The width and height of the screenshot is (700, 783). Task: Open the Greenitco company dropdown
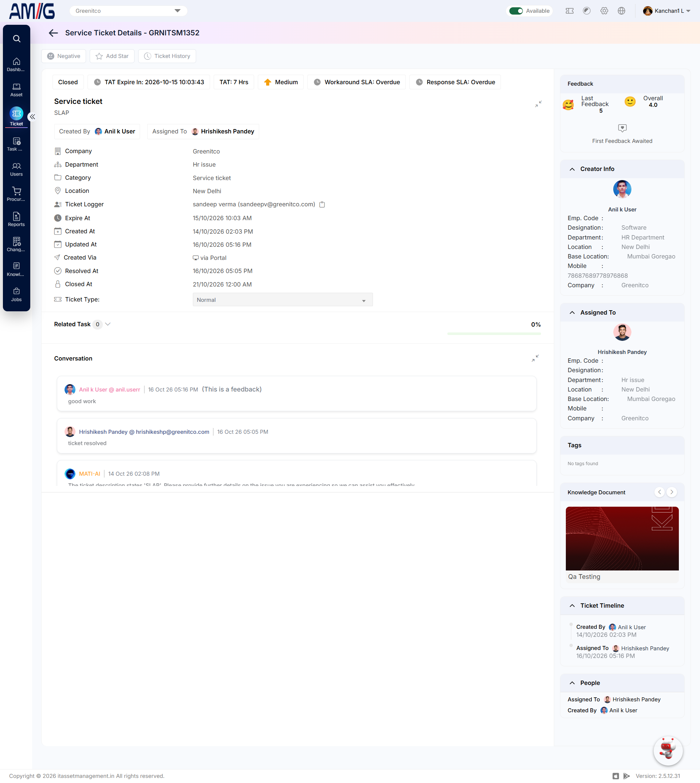click(x=128, y=11)
